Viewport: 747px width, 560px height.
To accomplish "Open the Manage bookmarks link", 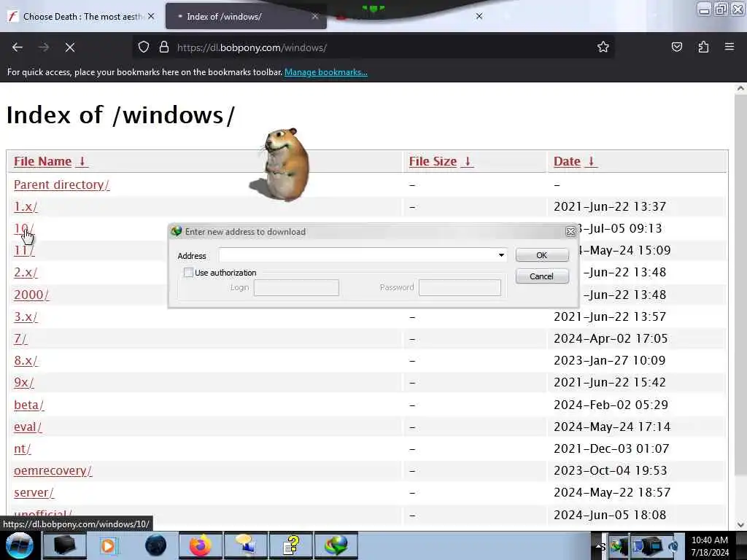I will point(326,72).
